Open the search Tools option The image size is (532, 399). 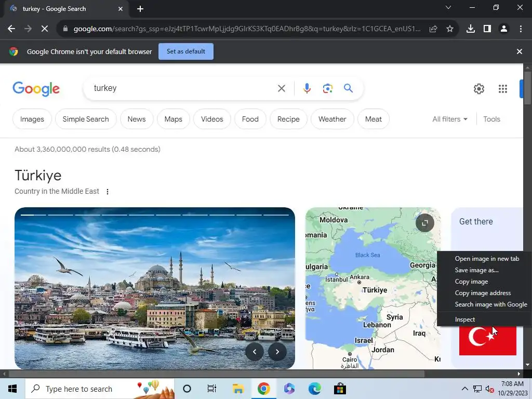tap(491, 119)
